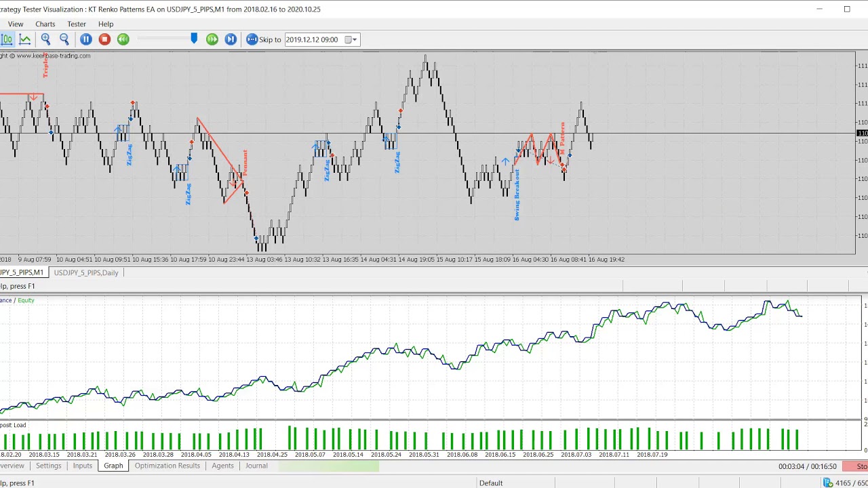Zoom in on the chart

[45, 39]
